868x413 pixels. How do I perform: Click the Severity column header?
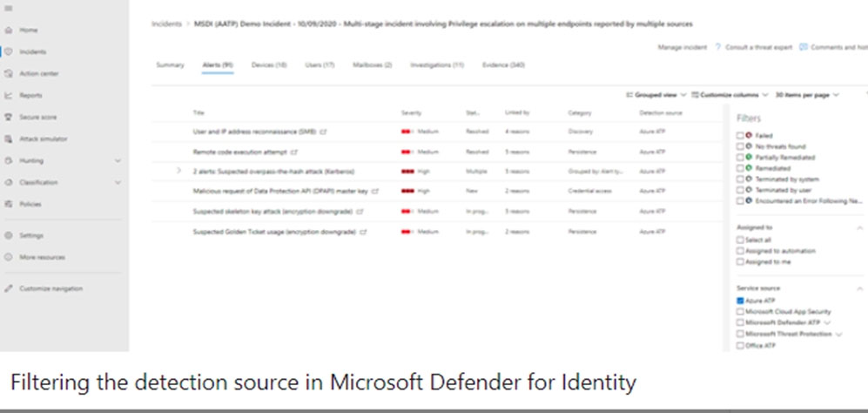pyautogui.click(x=411, y=112)
